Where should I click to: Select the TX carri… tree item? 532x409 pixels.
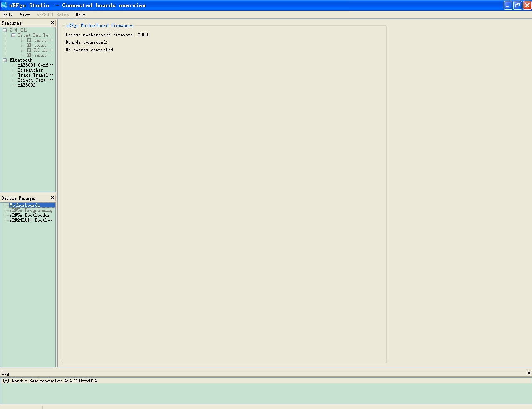pos(39,40)
